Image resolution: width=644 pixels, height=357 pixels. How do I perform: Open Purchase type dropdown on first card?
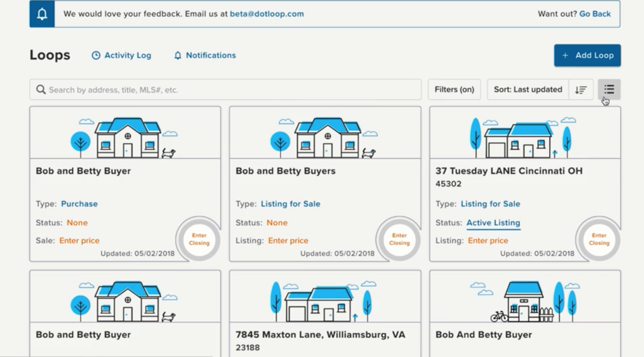pos(79,204)
